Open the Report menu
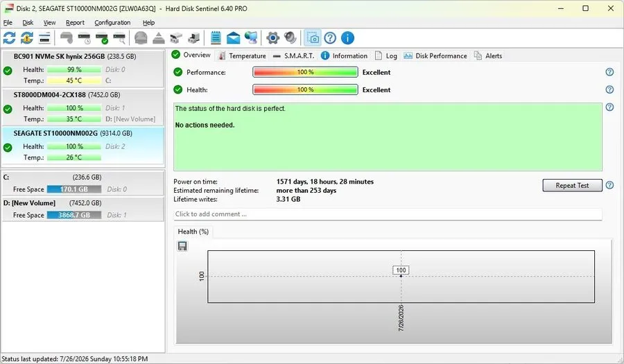The height and width of the screenshot is (364, 624). [x=75, y=23]
